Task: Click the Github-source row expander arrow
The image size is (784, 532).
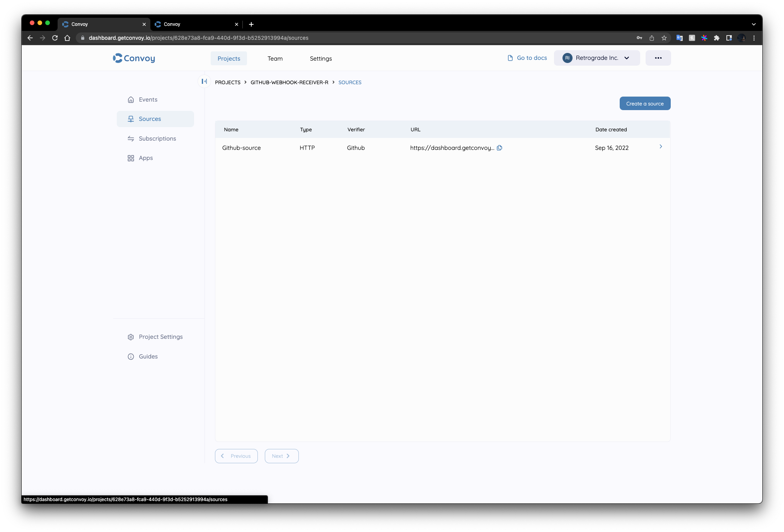Action: click(661, 147)
